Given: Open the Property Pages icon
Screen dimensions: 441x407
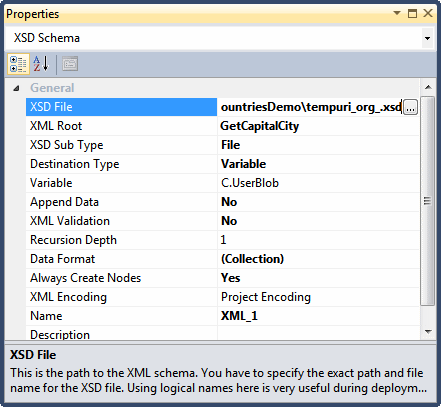Looking at the screenshot, I should (x=70, y=64).
